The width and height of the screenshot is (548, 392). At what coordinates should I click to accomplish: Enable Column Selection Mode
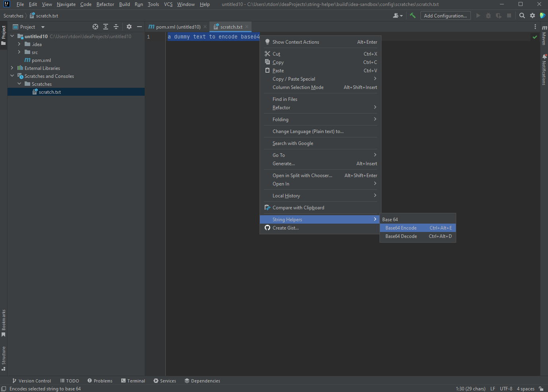[x=297, y=87]
